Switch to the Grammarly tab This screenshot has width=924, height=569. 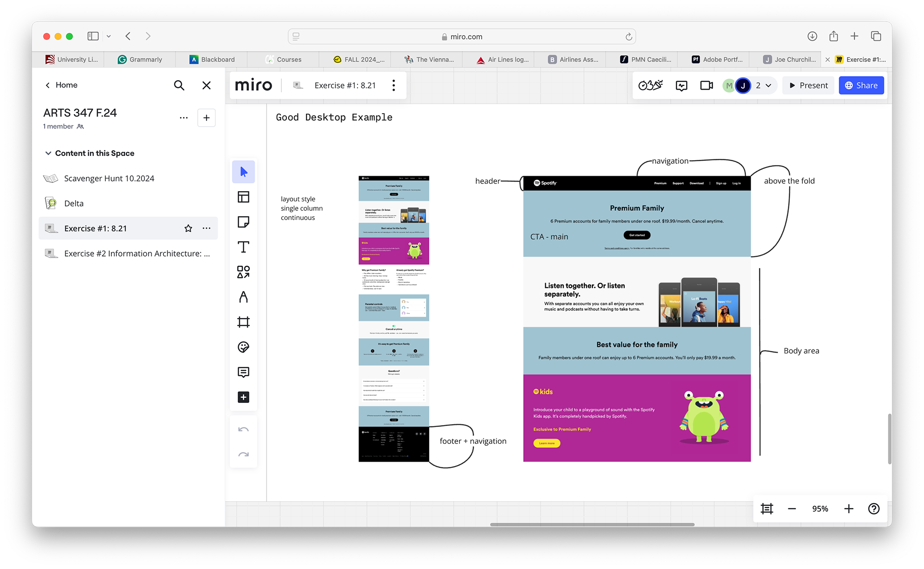click(140, 59)
